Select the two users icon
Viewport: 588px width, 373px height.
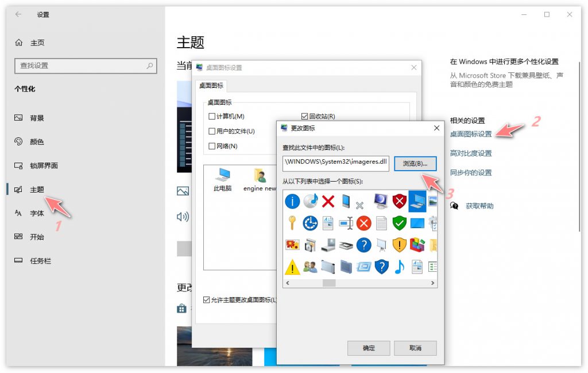click(x=311, y=267)
